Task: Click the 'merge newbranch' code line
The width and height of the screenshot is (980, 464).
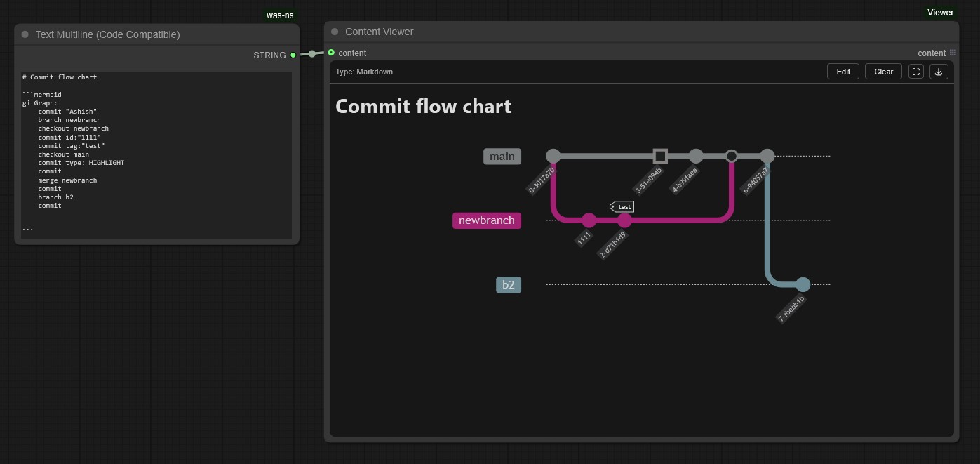Action: (x=67, y=180)
